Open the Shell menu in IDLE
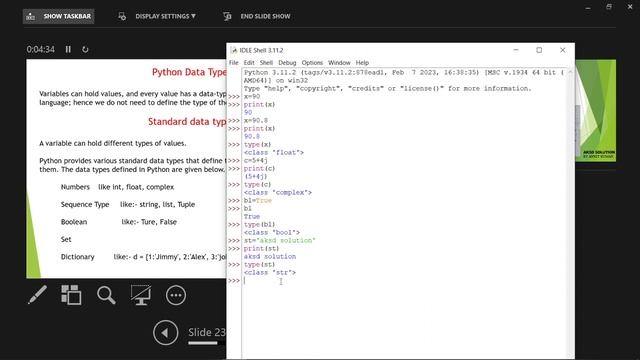This screenshot has width=640, height=360. click(x=266, y=63)
